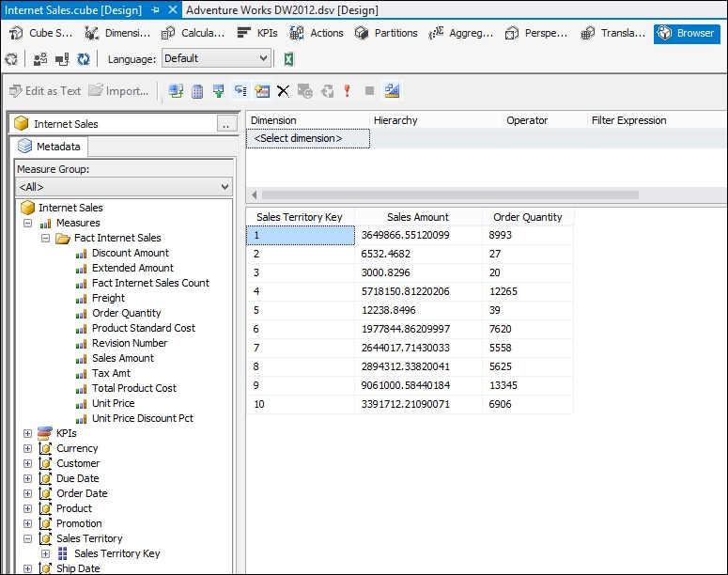Click the Calculations tab icon
Viewport: 728px width, 575px height.
pyautogui.click(x=168, y=33)
